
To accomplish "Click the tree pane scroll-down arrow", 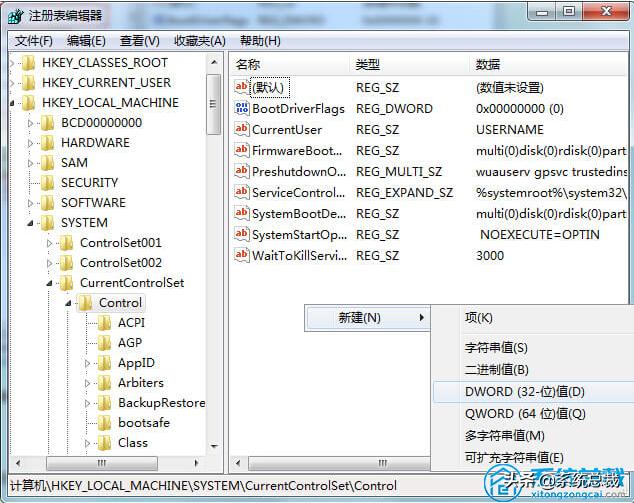I will 214,446.
